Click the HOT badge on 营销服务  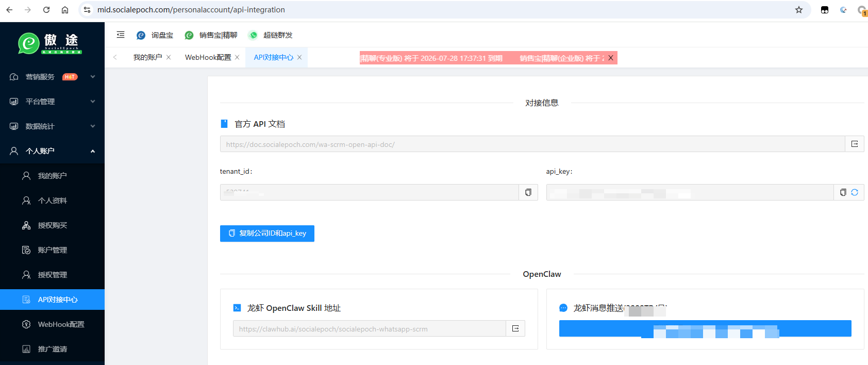point(70,77)
